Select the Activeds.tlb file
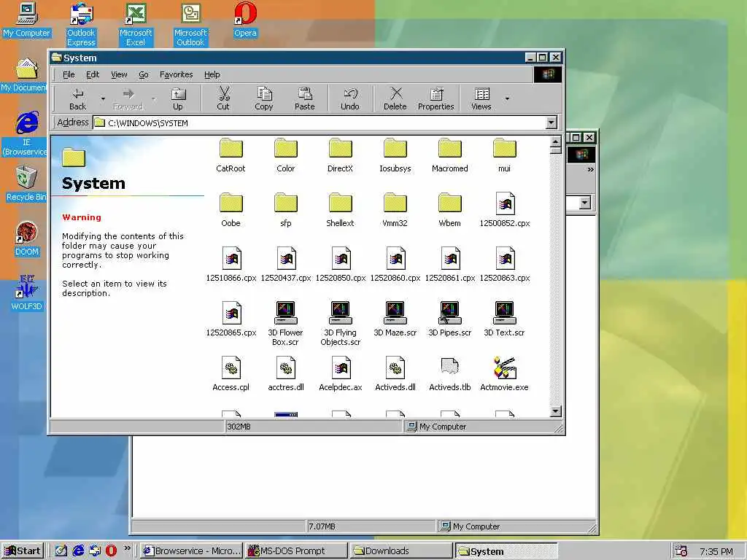Image resolution: width=747 pixels, height=560 pixels. [x=449, y=374]
